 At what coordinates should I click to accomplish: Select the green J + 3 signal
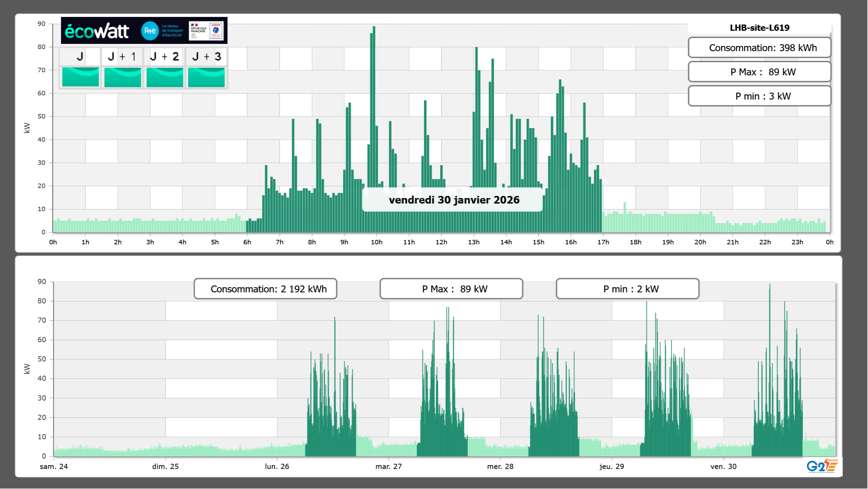[x=206, y=77]
